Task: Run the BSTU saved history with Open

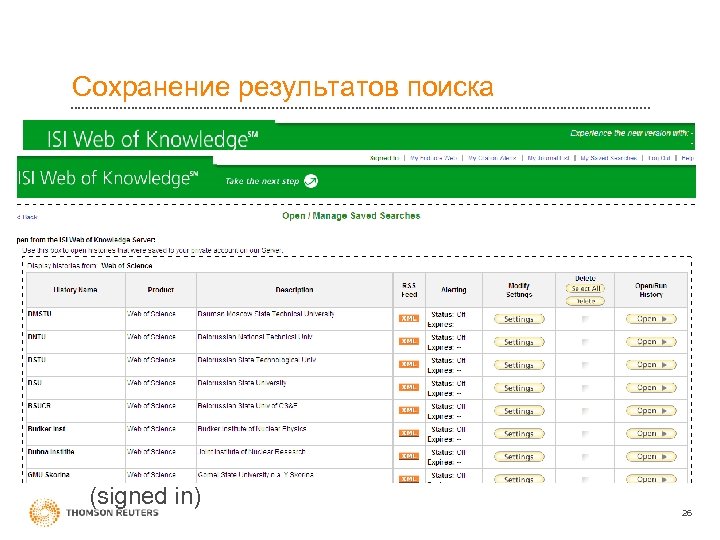Action: (651, 365)
